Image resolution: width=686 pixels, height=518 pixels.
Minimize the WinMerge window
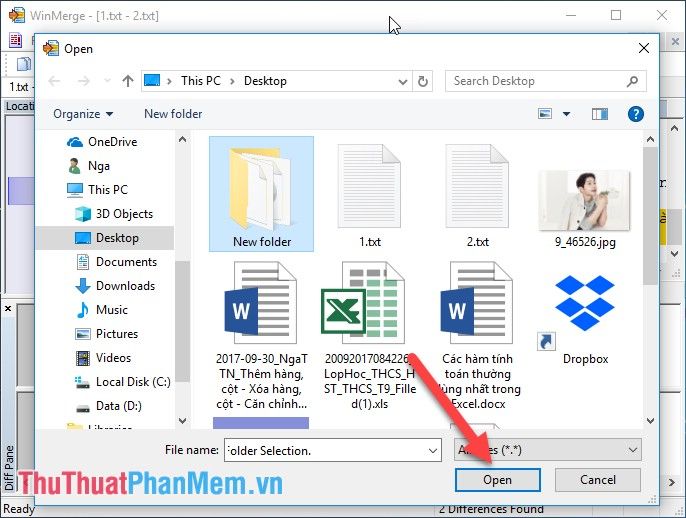(570, 15)
